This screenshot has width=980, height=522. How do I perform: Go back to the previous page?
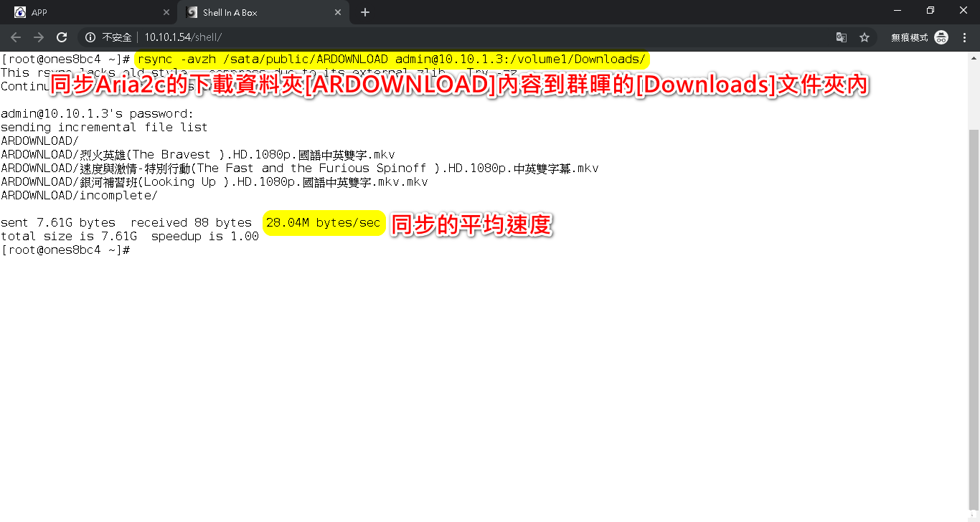(16, 37)
